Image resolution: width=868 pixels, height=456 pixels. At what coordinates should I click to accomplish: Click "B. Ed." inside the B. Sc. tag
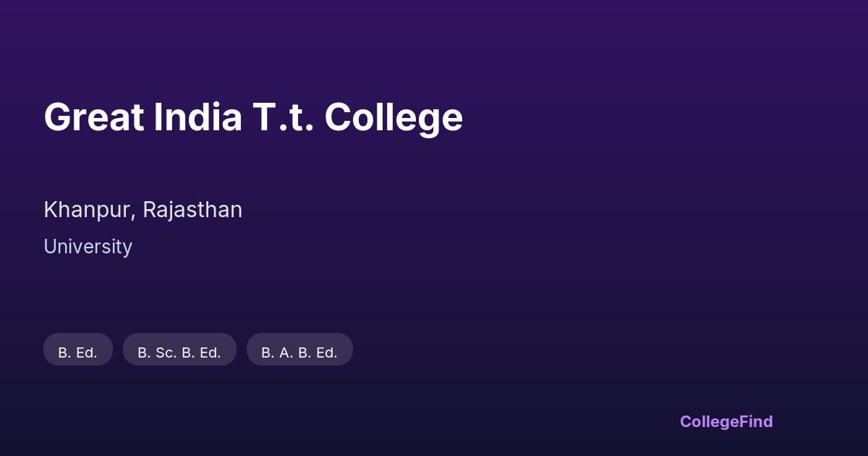click(201, 352)
